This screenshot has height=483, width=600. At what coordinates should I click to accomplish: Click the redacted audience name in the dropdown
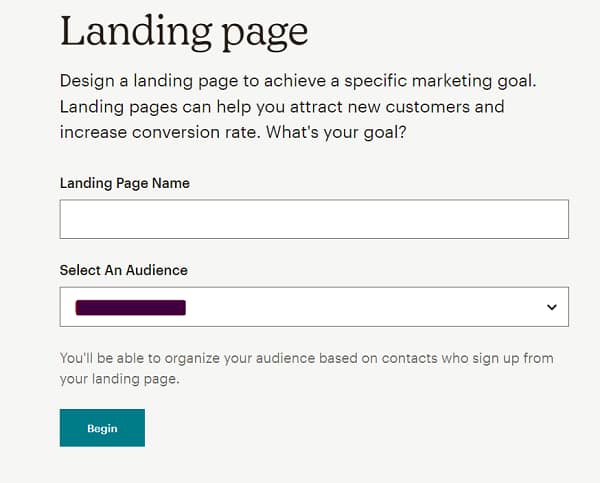[x=131, y=307]
